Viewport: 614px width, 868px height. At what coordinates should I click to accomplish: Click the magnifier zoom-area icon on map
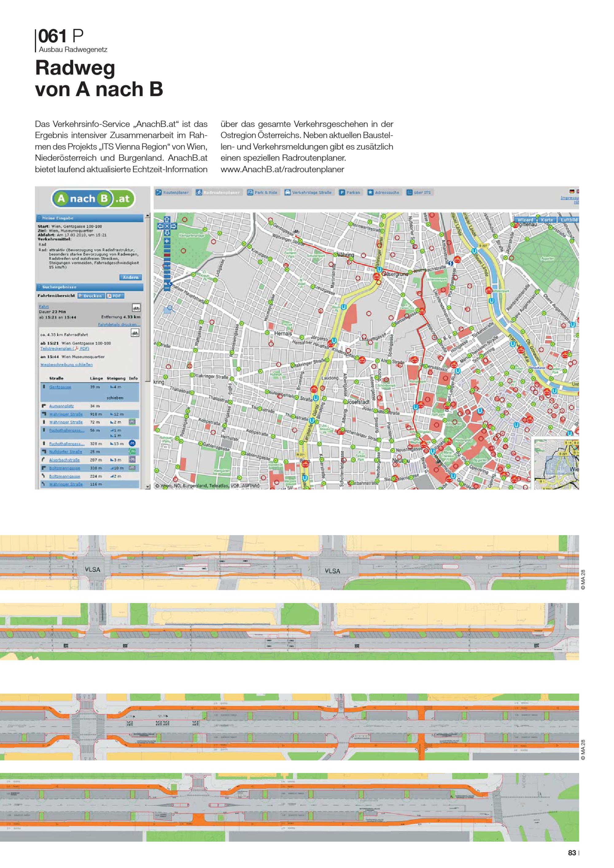click(169, 309)
